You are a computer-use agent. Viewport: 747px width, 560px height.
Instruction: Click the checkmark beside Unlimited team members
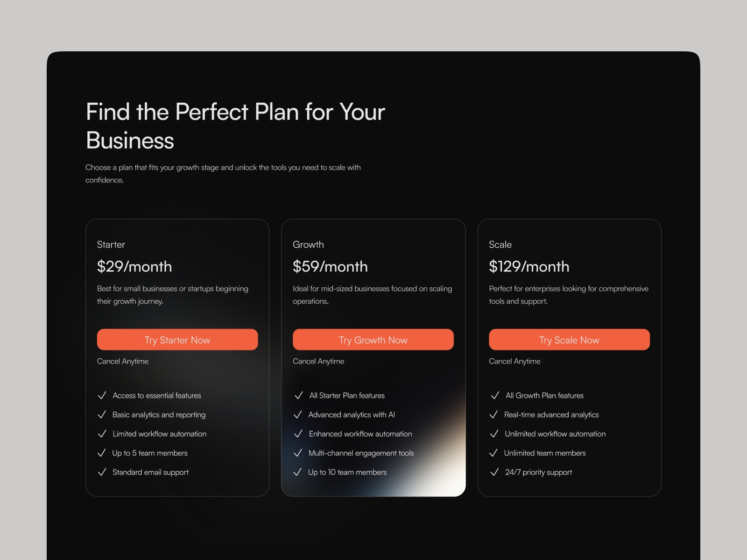click(x=495, y=453)
